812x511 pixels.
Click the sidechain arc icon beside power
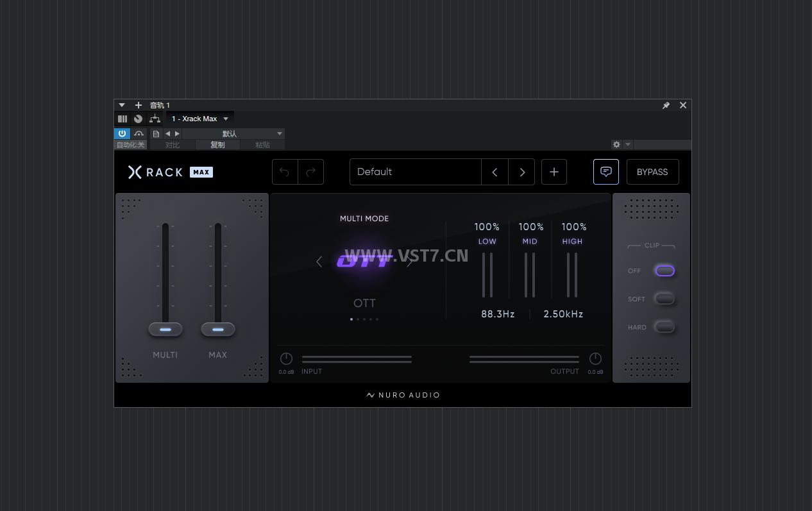139,133
